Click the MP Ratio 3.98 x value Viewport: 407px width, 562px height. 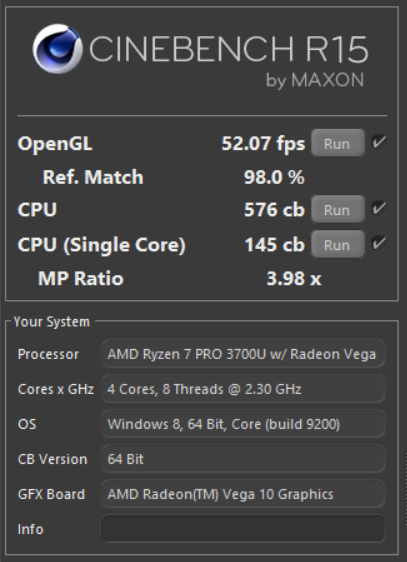tap(294, 278)
